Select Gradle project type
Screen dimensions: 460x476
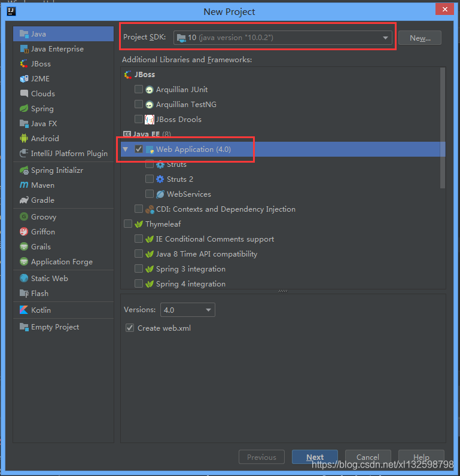pyautogui.click(x=63, y=200)
